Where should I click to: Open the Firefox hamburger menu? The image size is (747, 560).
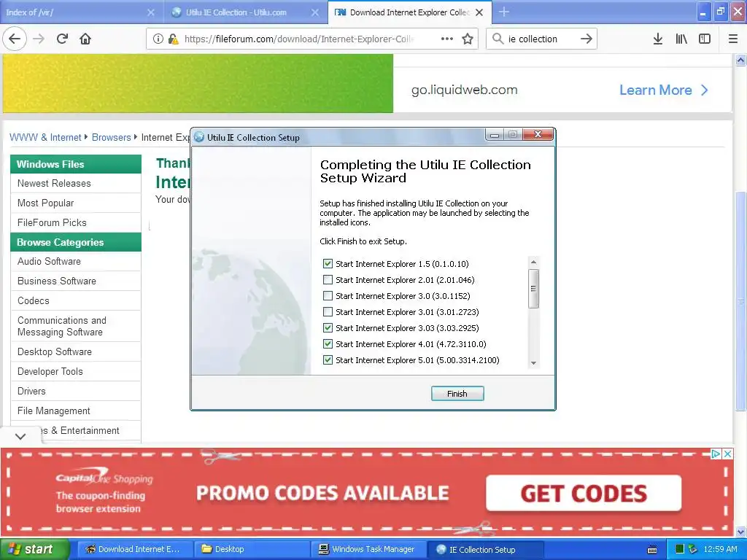732,39
